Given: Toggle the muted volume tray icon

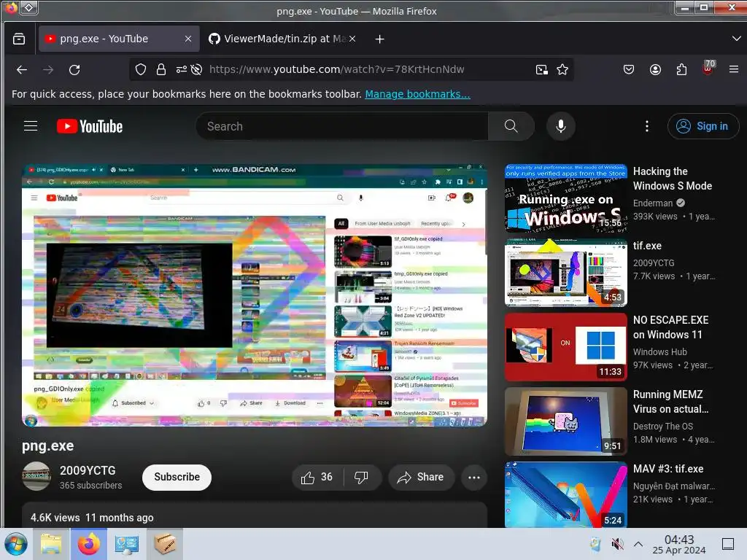Looking at the screenshot, I should (x=617, y=544).
